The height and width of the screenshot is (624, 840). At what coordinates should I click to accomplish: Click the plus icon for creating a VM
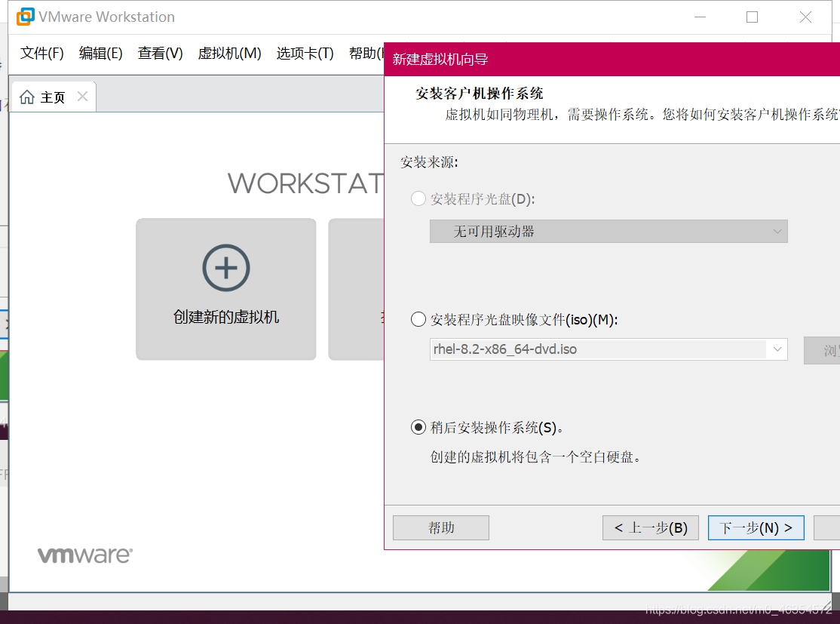tap(226, 268)
